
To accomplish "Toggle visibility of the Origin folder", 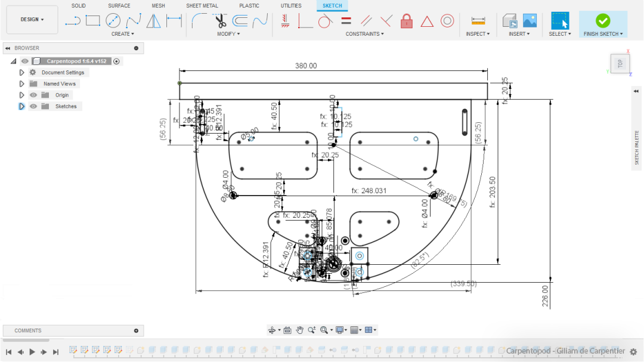I will click(x=33, y=95).
